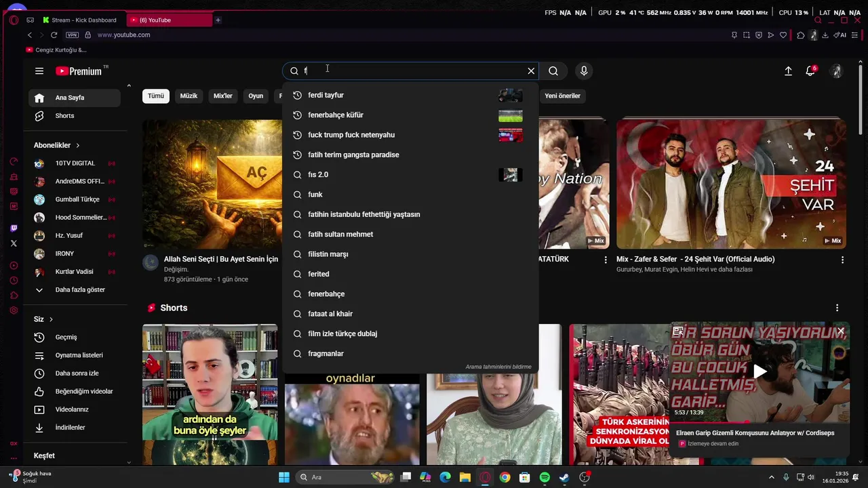Open the "Cengiz Kurtoğlu &..." bookmark
868x488 pixels.
pyautogui.click(x=56, y=50)
